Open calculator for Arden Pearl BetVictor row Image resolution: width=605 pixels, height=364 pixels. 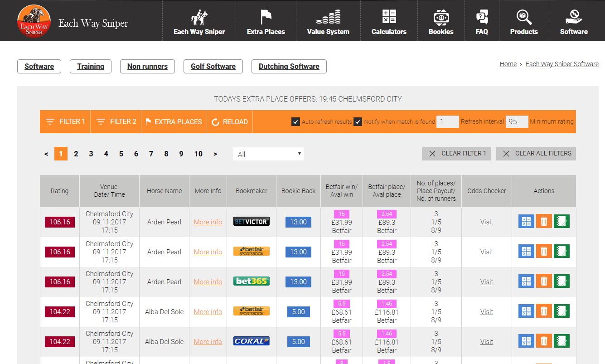pyautogui.click(x=526, y=221)
